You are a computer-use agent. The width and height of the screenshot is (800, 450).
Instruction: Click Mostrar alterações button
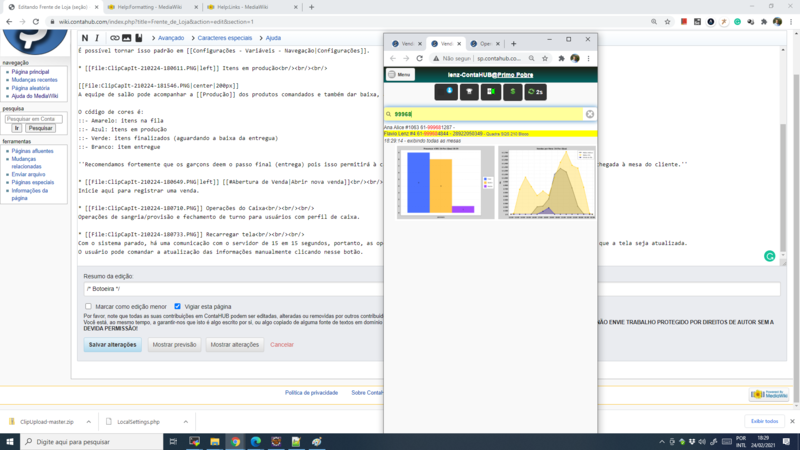235,344
